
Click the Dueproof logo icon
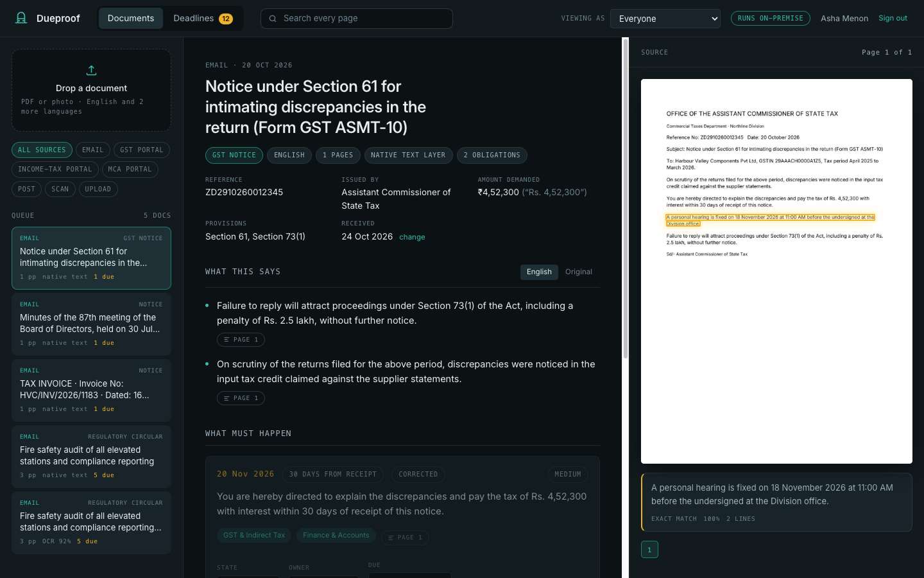pyautogui.click(x=21, y=18)
